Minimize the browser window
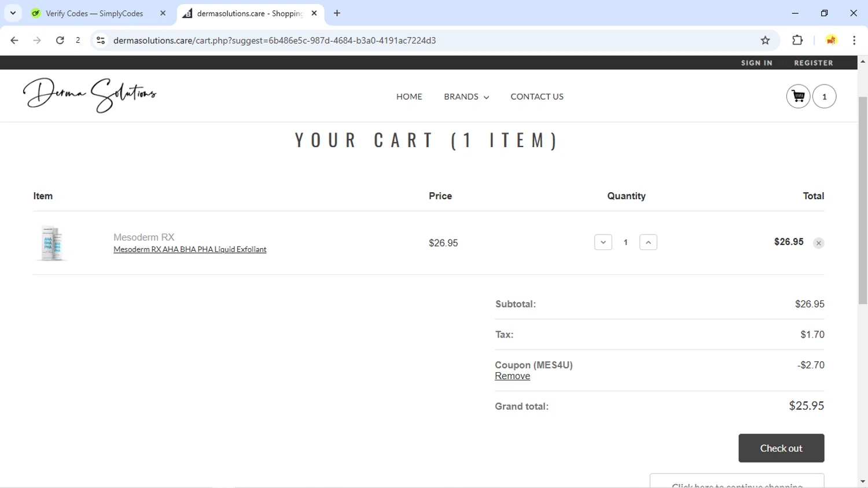Image resolution: width=868 pixels, height=488 pixels. pyautogui.click(x=795, y=13)
